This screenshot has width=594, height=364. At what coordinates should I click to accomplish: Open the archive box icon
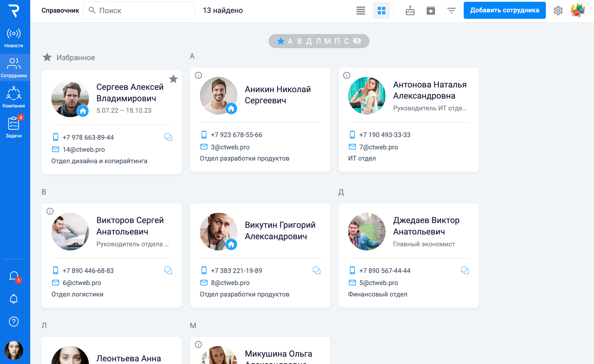[431, 11]
